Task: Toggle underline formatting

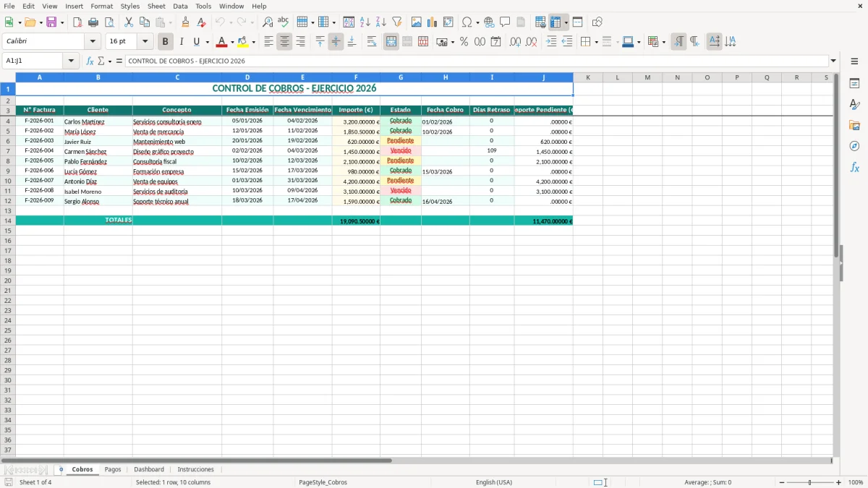Action: point(196,42)
